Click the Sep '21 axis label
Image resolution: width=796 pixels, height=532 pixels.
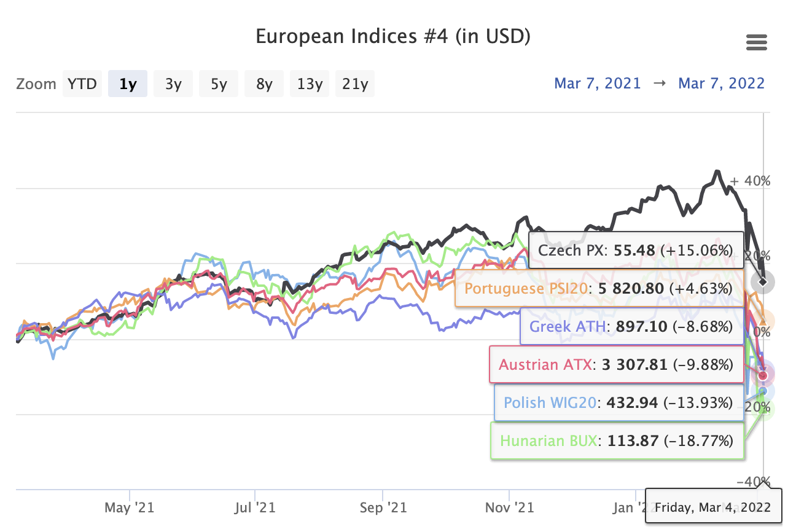tap(383, 507)
